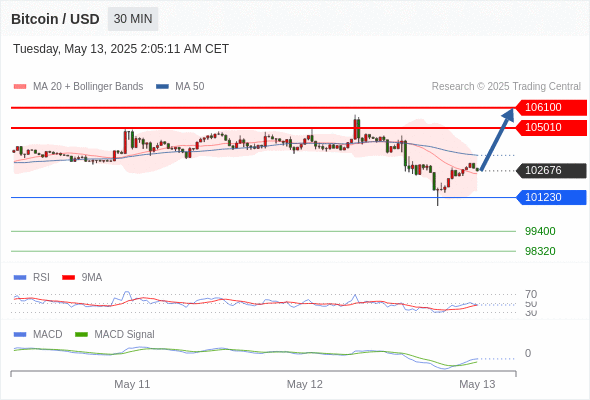Click the MA 50 blue legend swatch
590x400 pixels.
[162, 87]
